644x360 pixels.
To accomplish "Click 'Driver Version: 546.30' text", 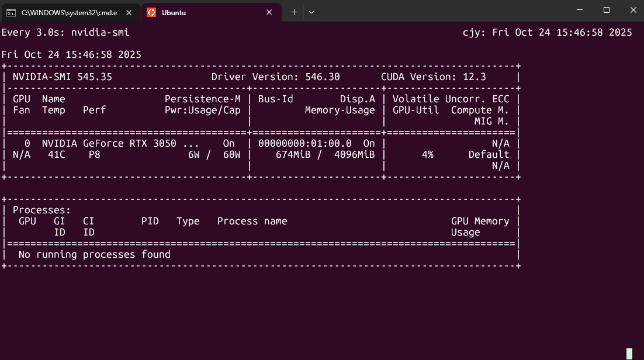I will [276, 77].
